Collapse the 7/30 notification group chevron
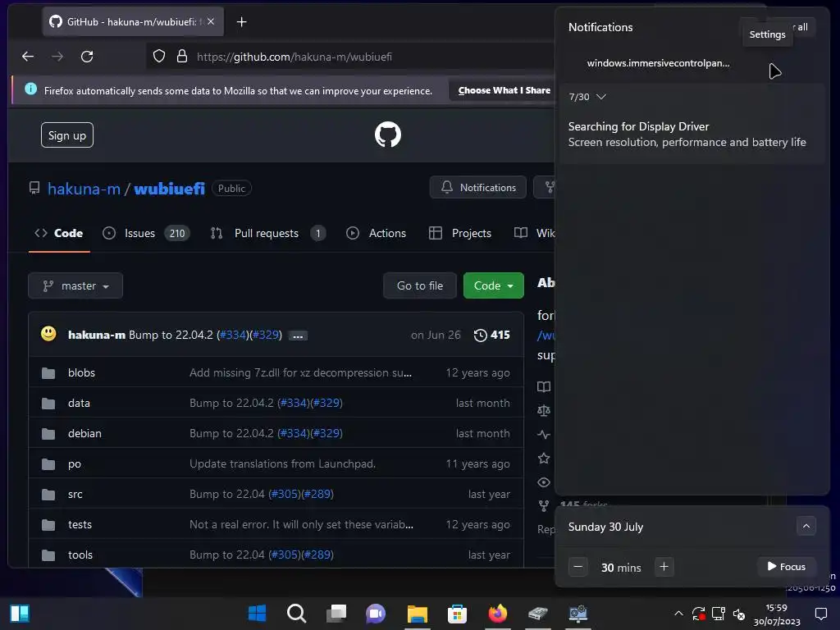The width and height of the screenshot is (840, 630). 601,97
